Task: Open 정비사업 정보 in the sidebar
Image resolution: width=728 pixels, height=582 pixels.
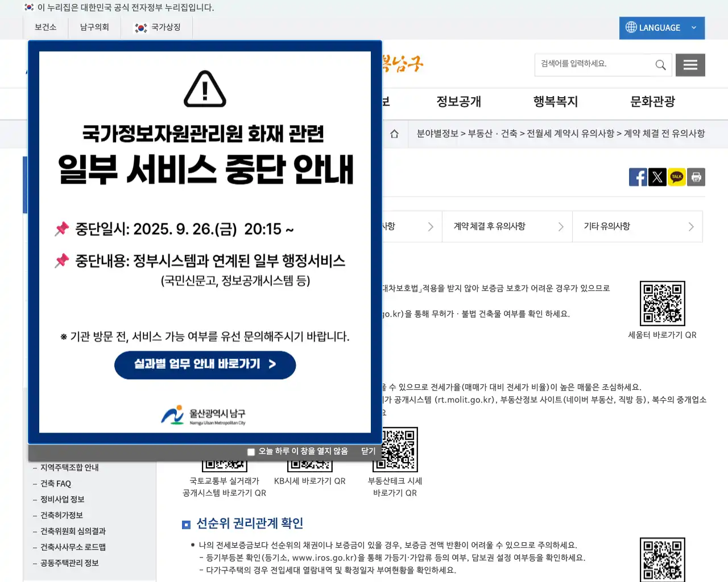Action: coord(63,500)
